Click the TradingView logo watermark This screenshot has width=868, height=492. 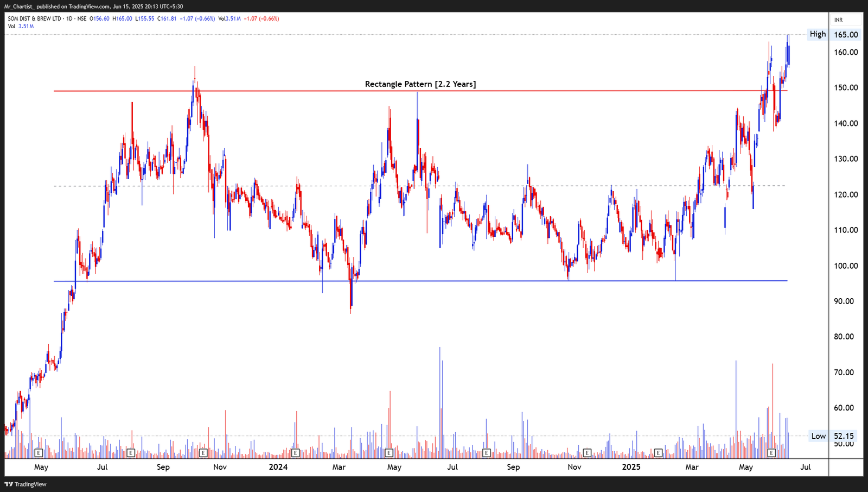click(25, 484)
